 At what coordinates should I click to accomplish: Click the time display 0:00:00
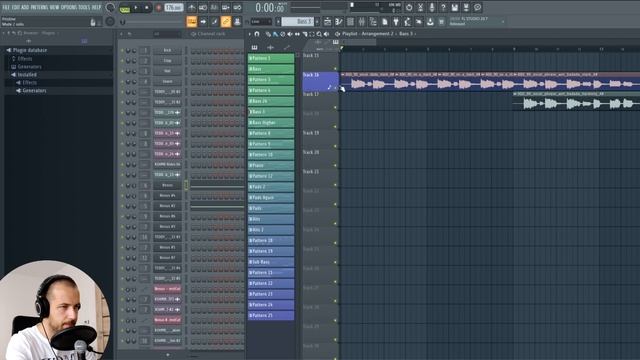(x=269, y=8)
